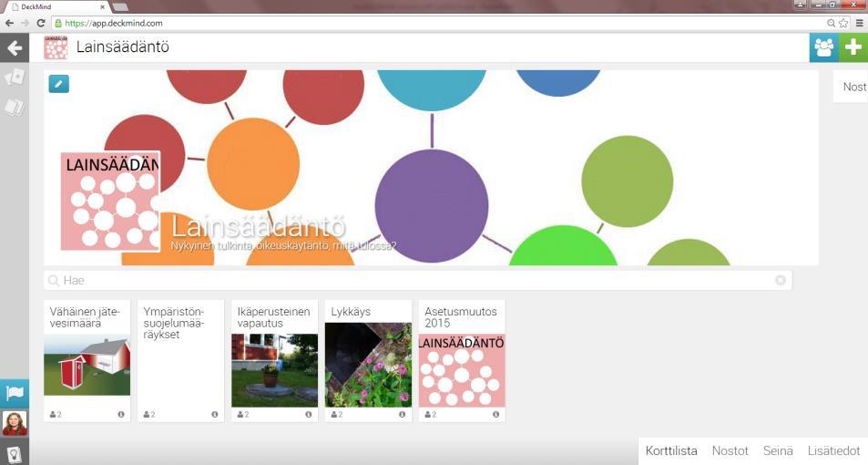This screenshot has height=465, width=868.
Task: Click the large Lainsäädäntö deck cover image
Action: coord(110,201)
